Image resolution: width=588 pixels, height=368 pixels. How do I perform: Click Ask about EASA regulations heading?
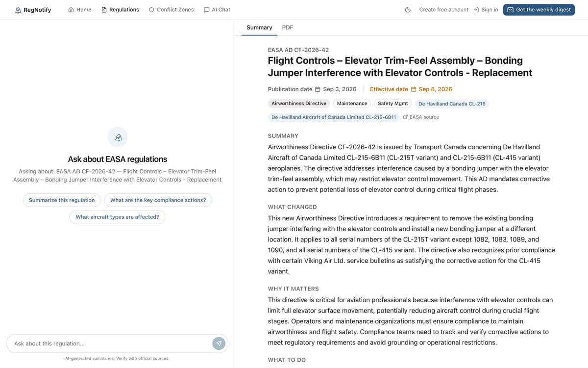pyautogui.click(x=118, y=159)
